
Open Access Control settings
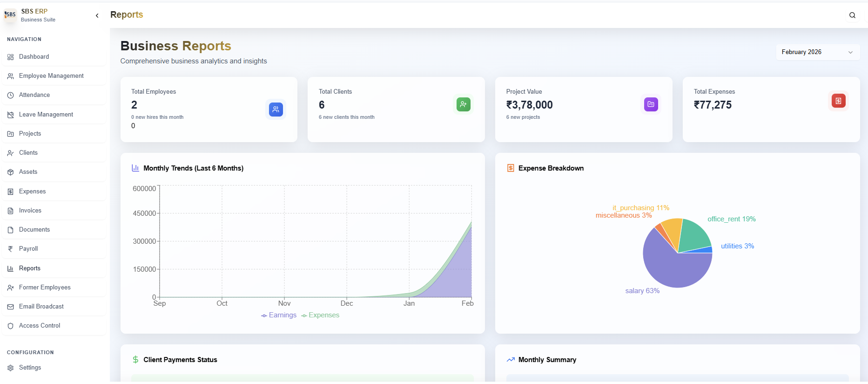[54, 326]
